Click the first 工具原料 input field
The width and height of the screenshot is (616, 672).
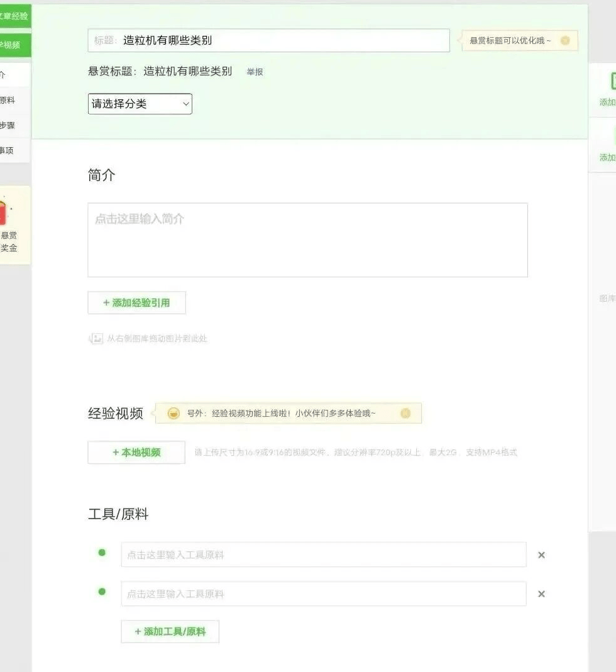(x=323, y=555)
